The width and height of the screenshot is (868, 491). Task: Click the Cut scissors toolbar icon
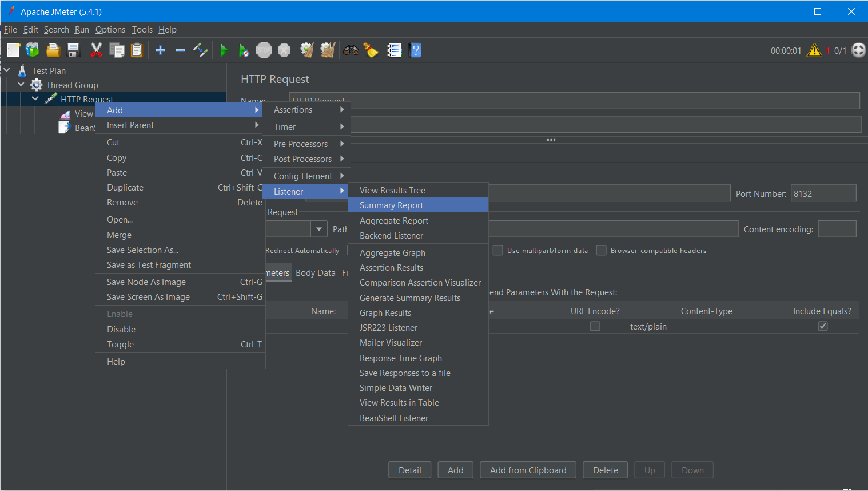click(x=96, y=50)
